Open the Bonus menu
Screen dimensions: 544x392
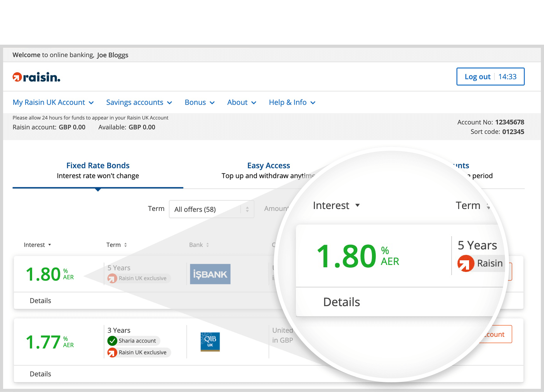pyautogui.click(x=200, y=102)
